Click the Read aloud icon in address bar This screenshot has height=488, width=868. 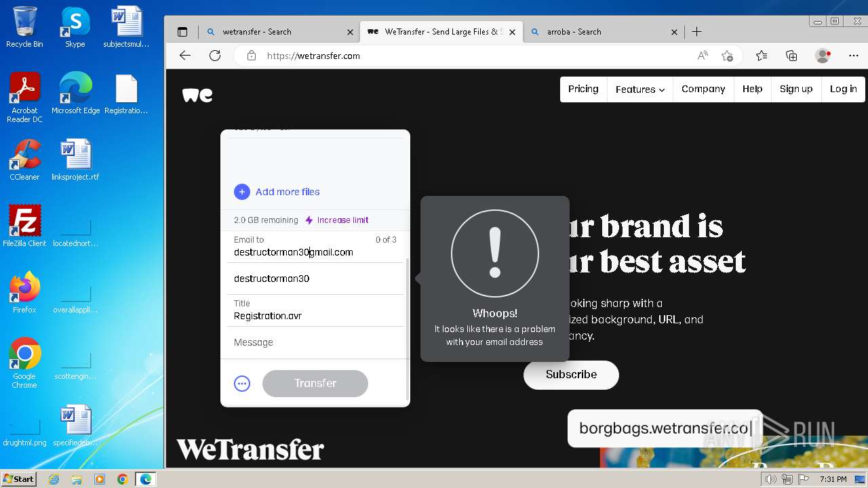[703, 56]
